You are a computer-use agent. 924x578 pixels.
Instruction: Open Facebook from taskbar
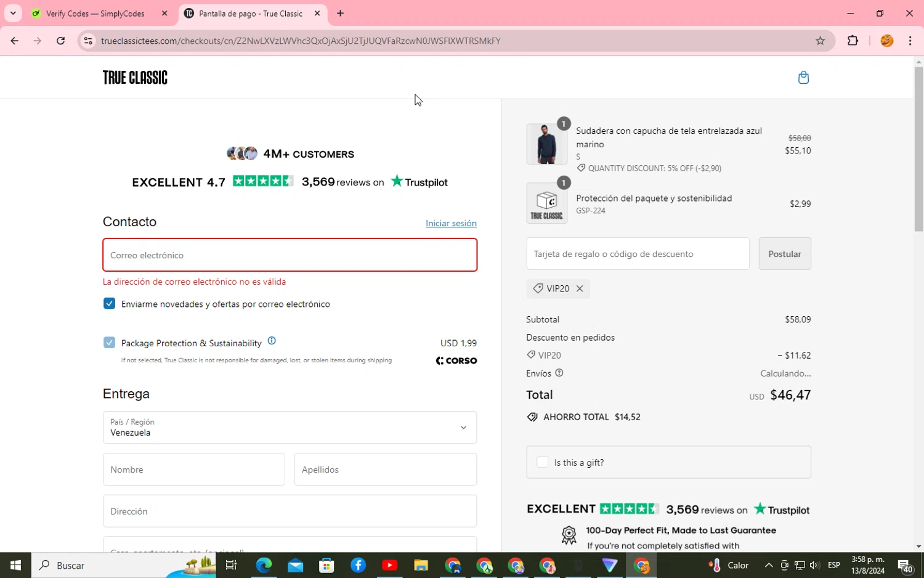358,565
